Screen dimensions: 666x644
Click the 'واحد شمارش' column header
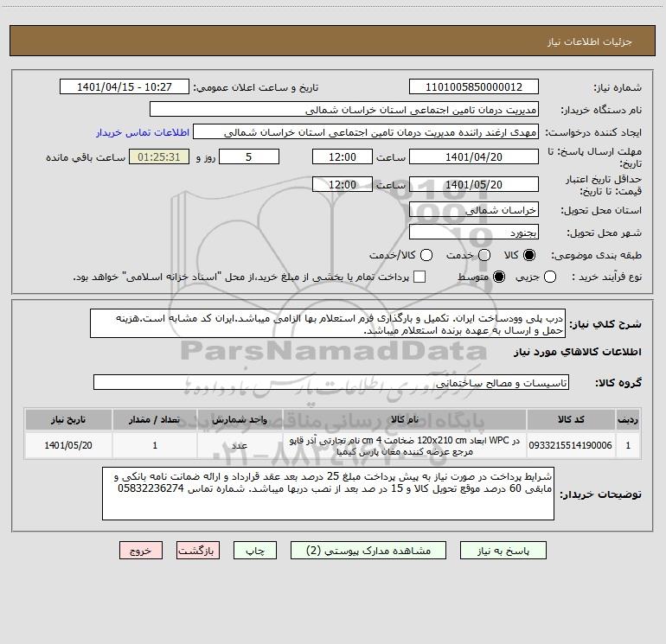(x=240, y=420)
